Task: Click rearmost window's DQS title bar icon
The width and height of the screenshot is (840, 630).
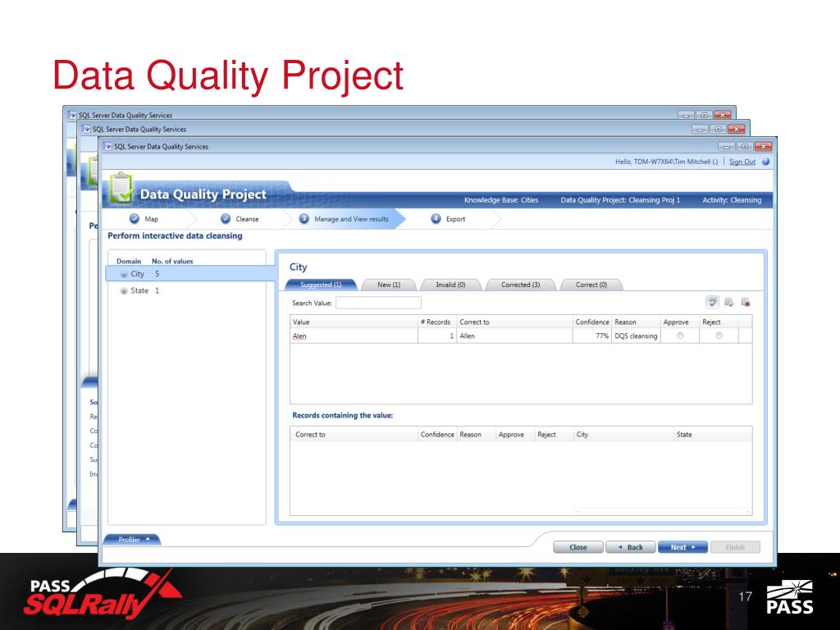Action: pyautogui.click(x=72, y=115)
